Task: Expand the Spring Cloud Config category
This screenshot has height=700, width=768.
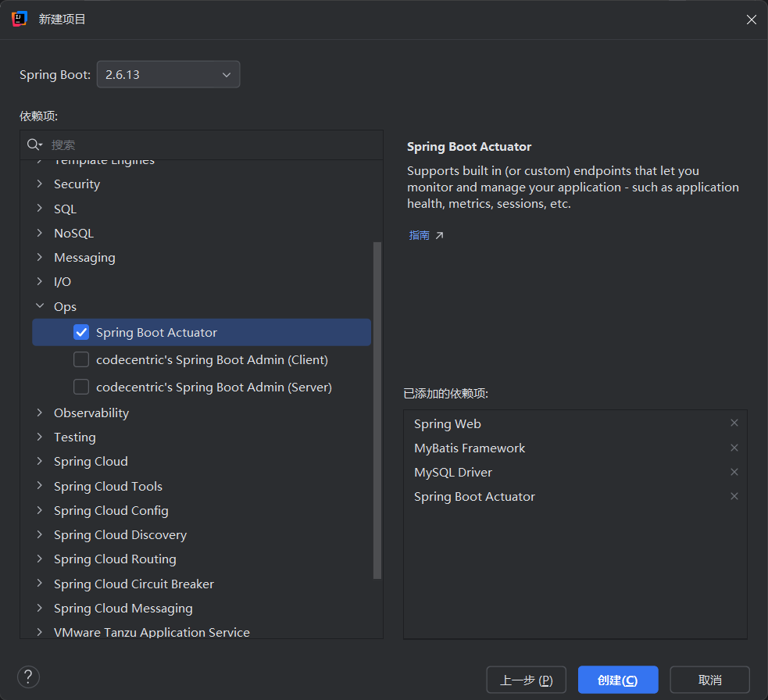Action: (x=40, y=510)
